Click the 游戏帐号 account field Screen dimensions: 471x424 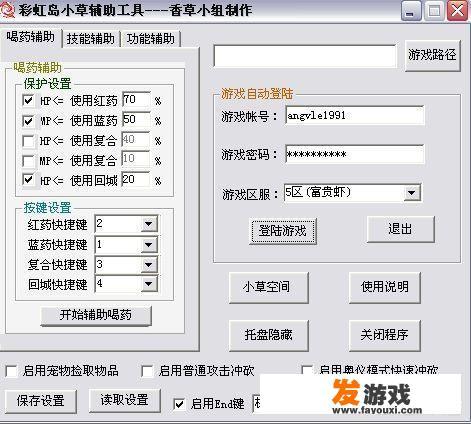[355, 116]
